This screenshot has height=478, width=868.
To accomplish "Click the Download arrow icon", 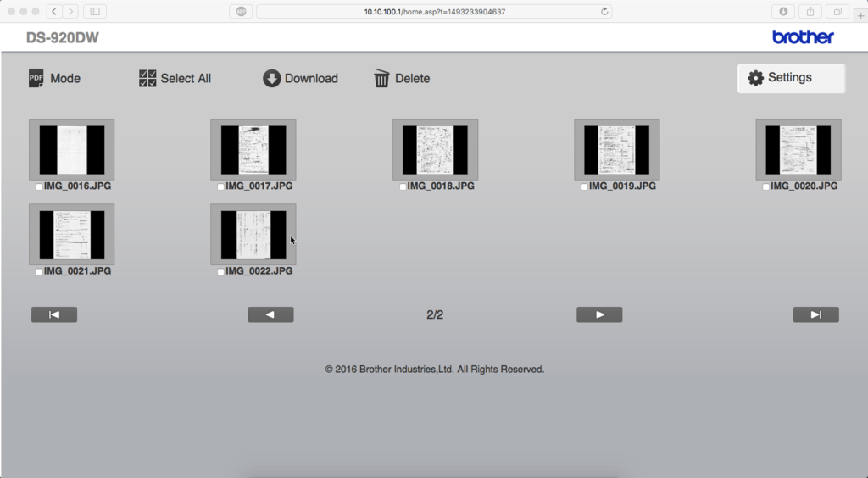I will [271, 78].
